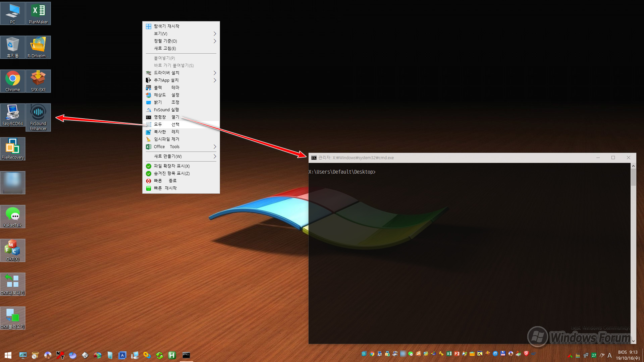Choose 임시파일 제거 menu entry
The width and height of the screenshot is (644, 362).
181,139
